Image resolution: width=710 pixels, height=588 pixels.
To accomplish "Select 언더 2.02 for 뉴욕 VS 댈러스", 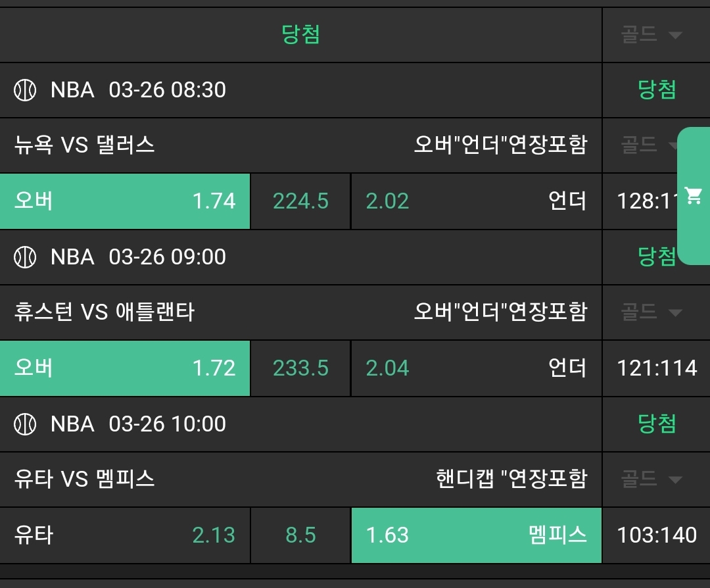I will click(x=476, y=201).
